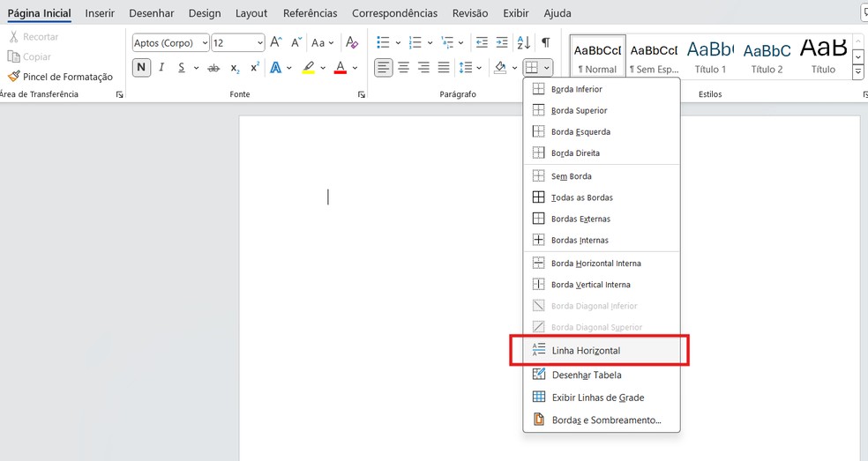
Task: Expand the styles gallery
Action: [858, 71]
